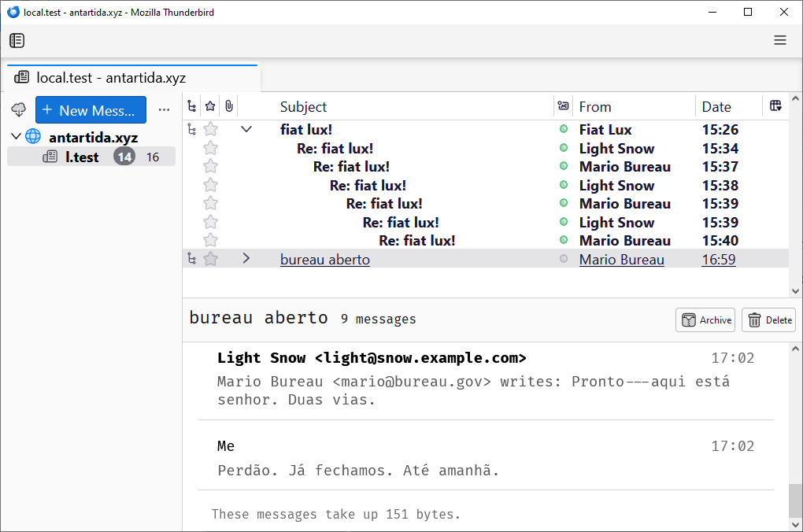The height and width of the screenshot is (532, 803).
Task: Star the first 'fiat lux!' message
Action: coord(210,130)
